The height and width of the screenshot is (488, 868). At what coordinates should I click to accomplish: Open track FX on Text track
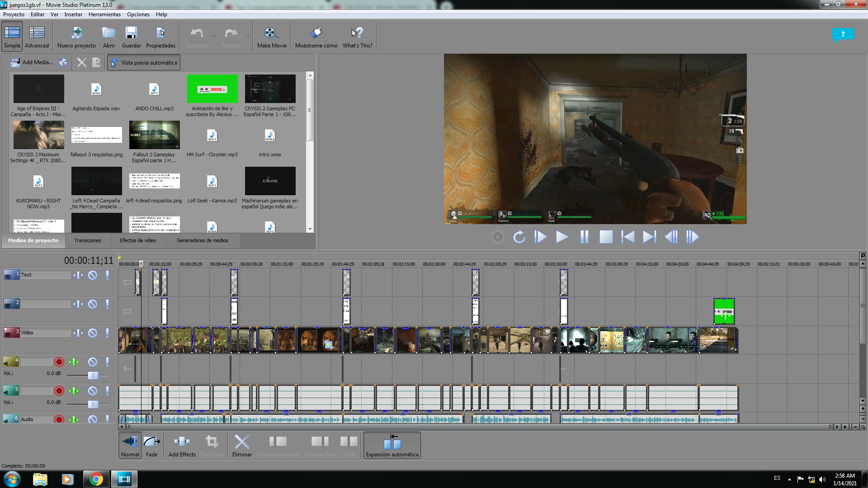pyautogui.click(x=78, y=275)
